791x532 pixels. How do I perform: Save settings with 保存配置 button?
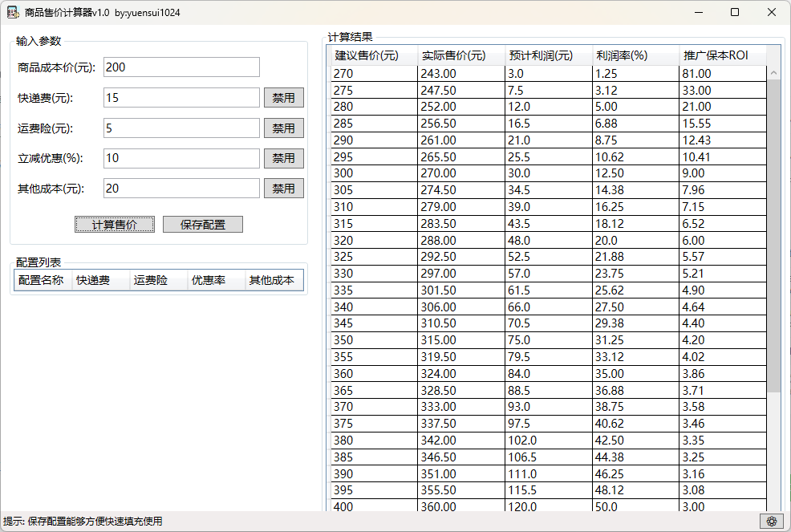[x=202, y=225]
